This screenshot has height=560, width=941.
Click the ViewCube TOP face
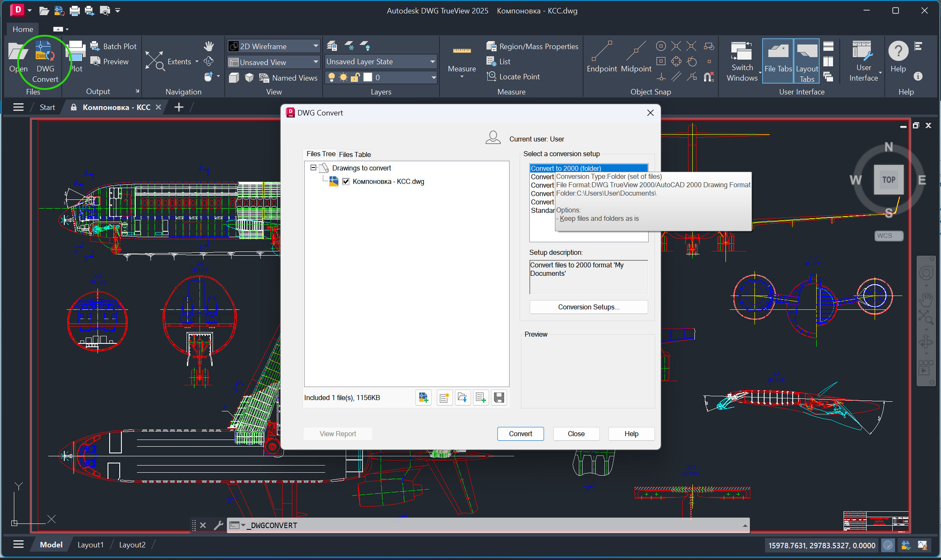pos(888,180)
